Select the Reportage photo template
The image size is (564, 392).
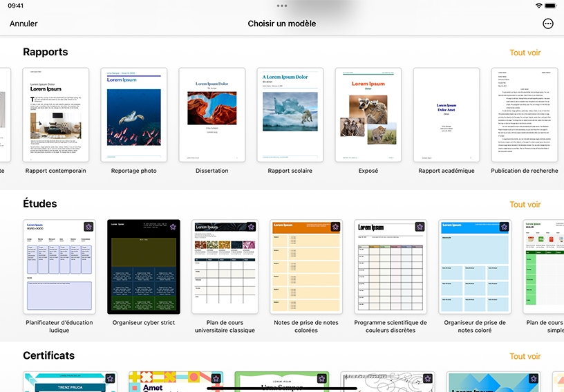134,115
